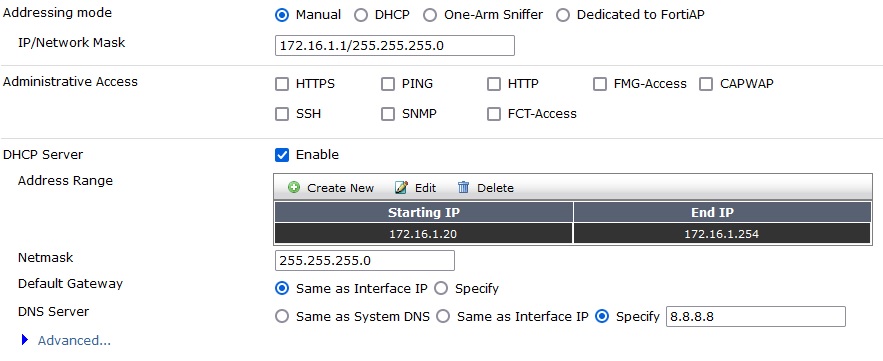Screen dimensions: 883x361
Task: Enable FMG-Access checkbox
Action: [x=599, y=84]
